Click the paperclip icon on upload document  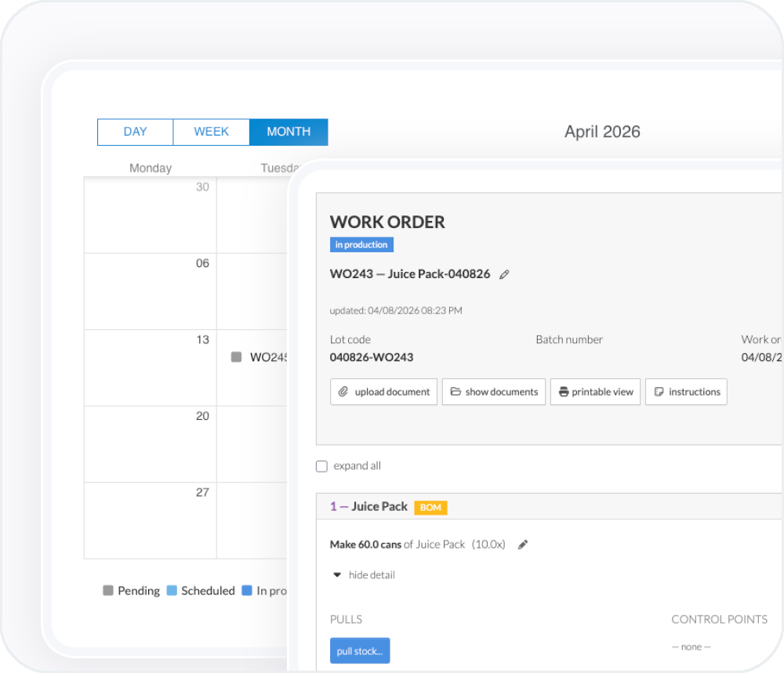[x=343, y=392]
